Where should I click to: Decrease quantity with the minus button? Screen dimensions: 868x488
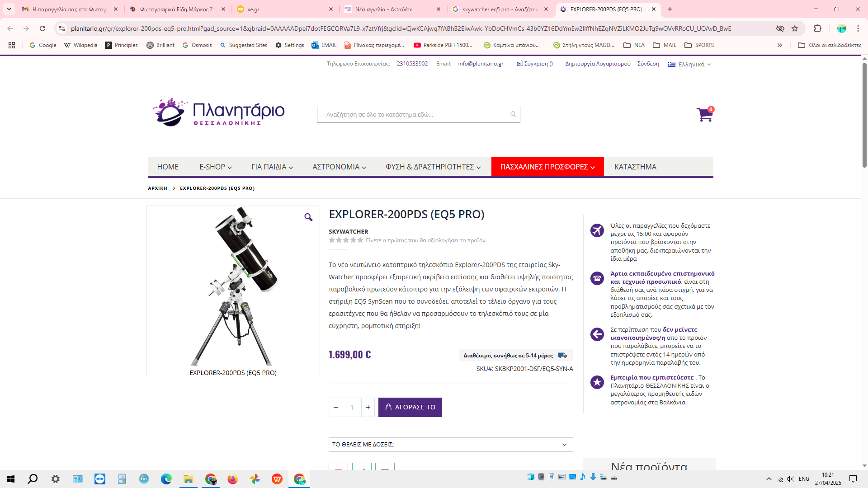pos(335,408)
